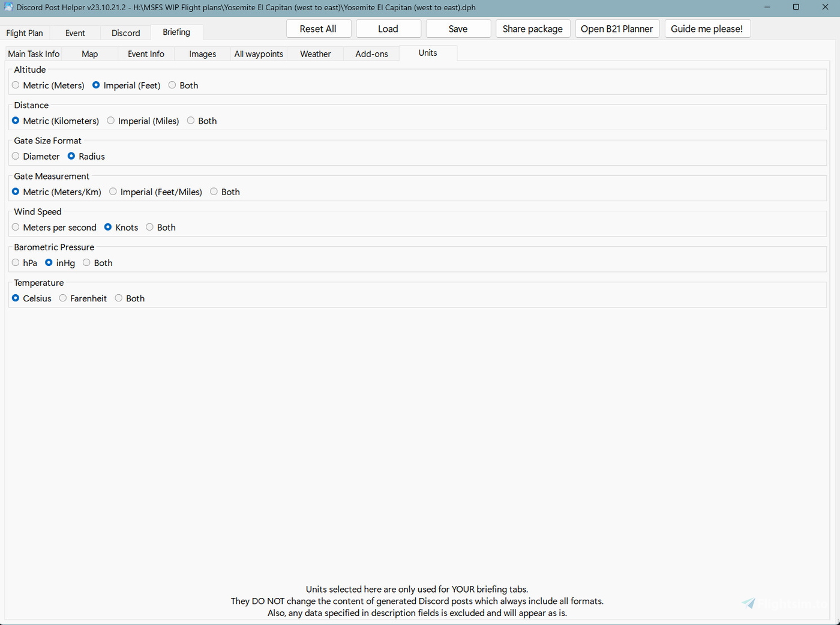
Task: Click the Guide me please! button
Action: click(707, 28)
